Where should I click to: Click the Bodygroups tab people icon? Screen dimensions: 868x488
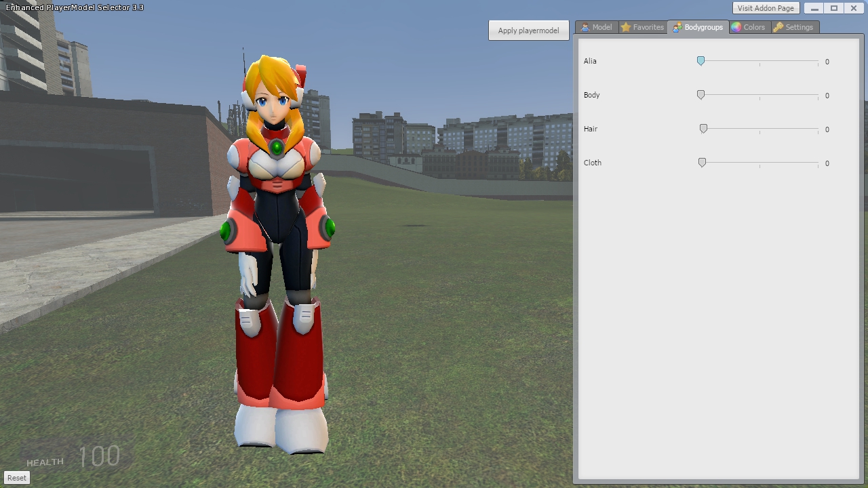[x=677, y=27]
